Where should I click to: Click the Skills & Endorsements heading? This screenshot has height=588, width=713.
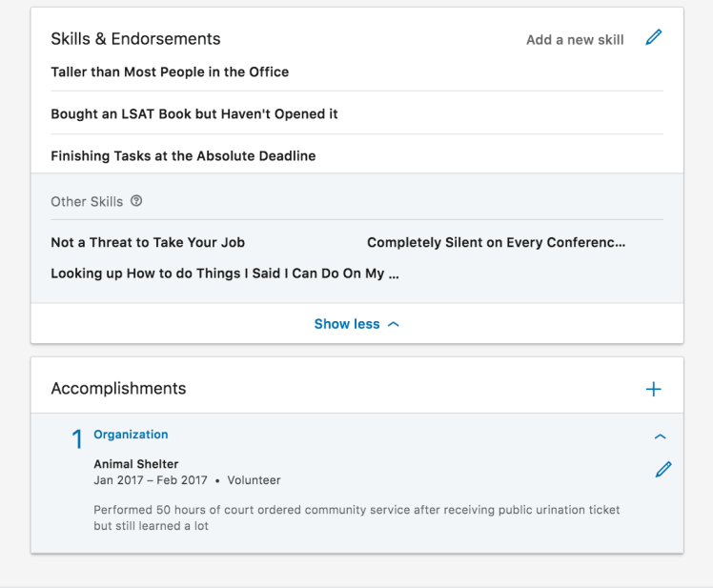pyautogui.click(x=135, y=39)
